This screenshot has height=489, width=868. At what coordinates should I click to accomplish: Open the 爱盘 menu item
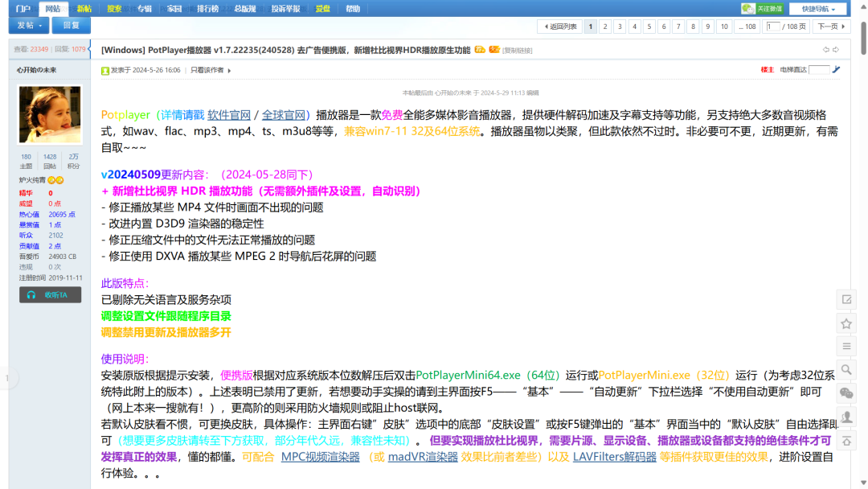point(323,9)
